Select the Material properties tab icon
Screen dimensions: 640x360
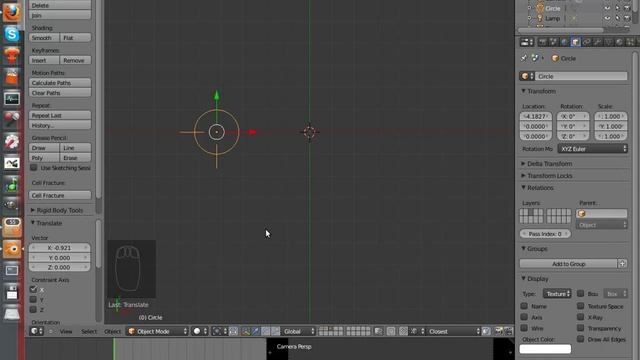[x=620, y=42]
